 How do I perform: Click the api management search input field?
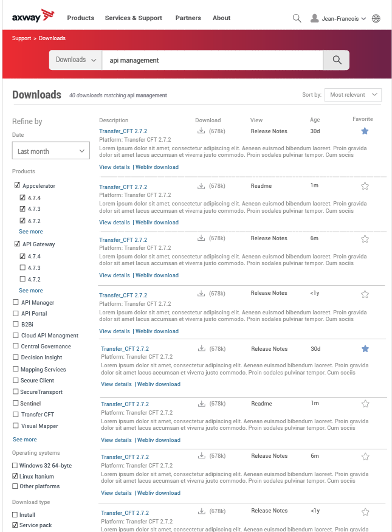pyautogui.click(x=211, y=60)
